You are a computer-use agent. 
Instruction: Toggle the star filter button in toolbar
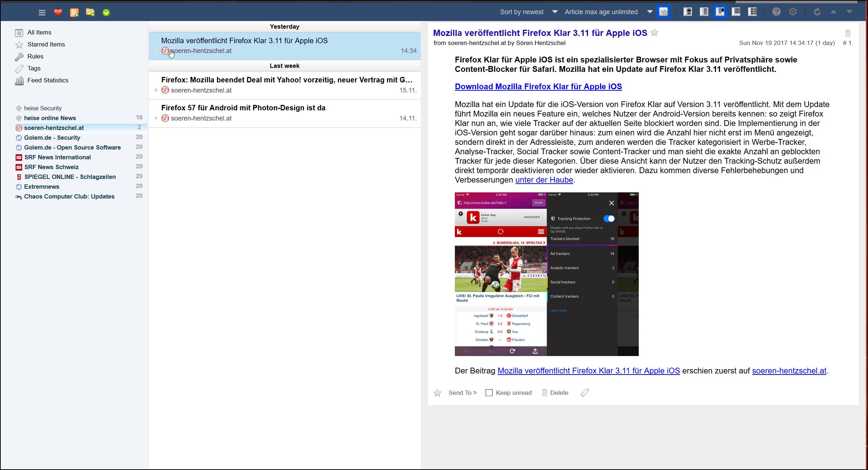coord(663,12)
